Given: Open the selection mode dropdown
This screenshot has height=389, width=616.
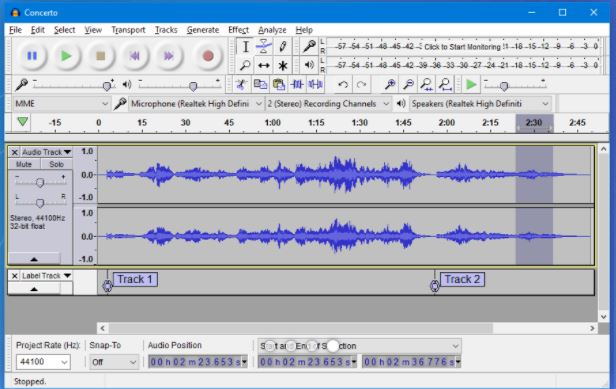Looking at the screenshot, I should tap(359, 346).
